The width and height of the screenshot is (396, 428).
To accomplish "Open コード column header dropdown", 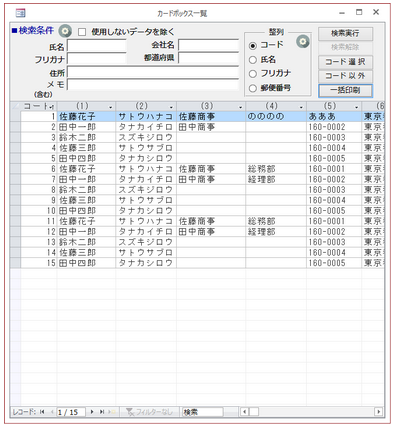I will [51, 107].
